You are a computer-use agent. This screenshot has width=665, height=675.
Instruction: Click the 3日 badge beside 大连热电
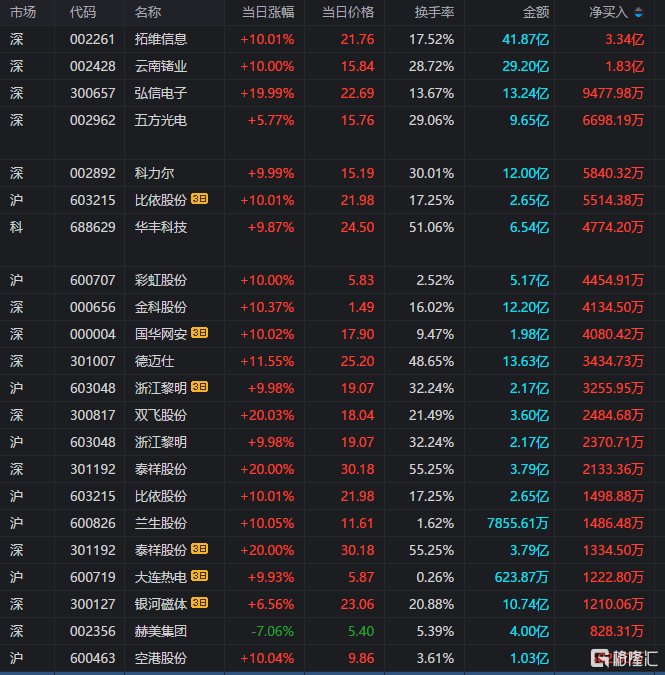[x=199, y=576]
